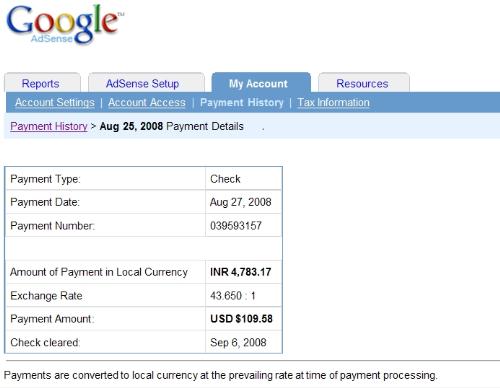Click the 'Check' payment type value
This screenshot has width=500, height=388.
(225, 179)
